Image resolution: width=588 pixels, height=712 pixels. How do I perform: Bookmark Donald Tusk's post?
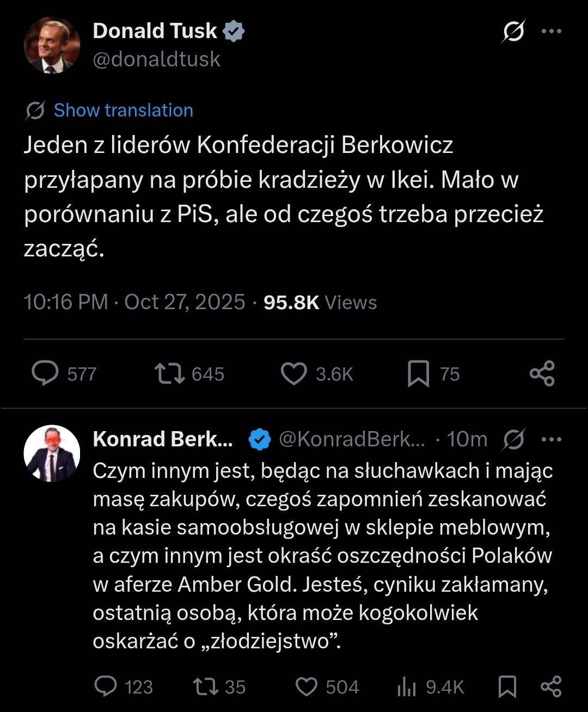point(418,374)
